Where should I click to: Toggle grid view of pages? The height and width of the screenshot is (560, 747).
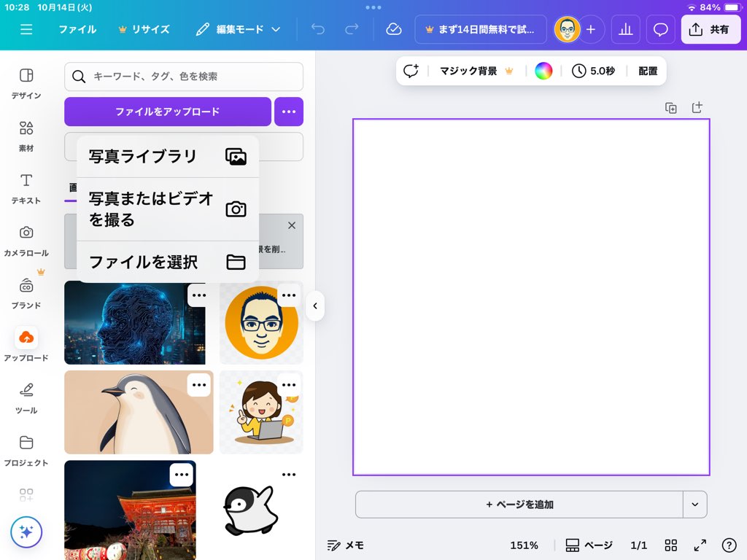[671, 545]
